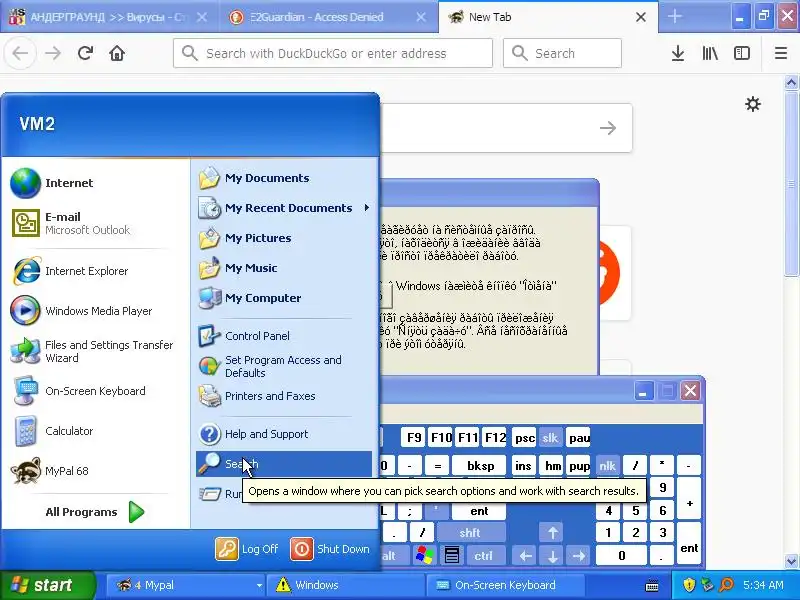This screenshot has height=600, width=800.
Task: Click the New Tab search arrow
Action: coord(608,128)
